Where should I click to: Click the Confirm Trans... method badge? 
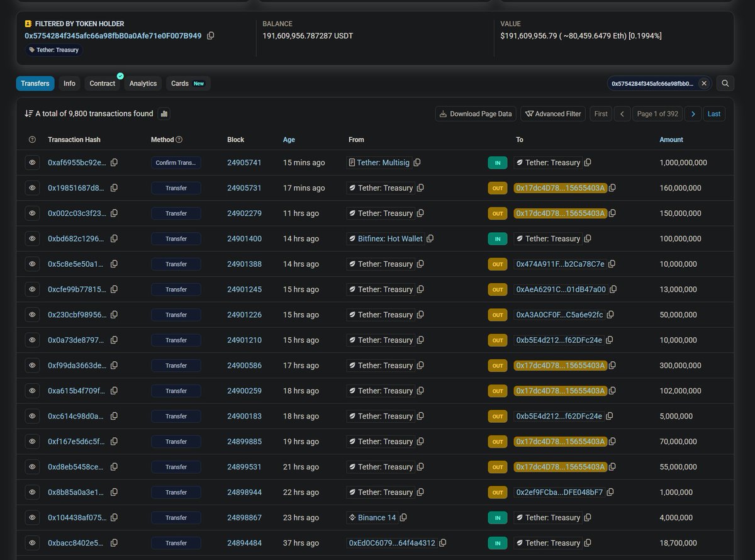[x=176, y=162]
